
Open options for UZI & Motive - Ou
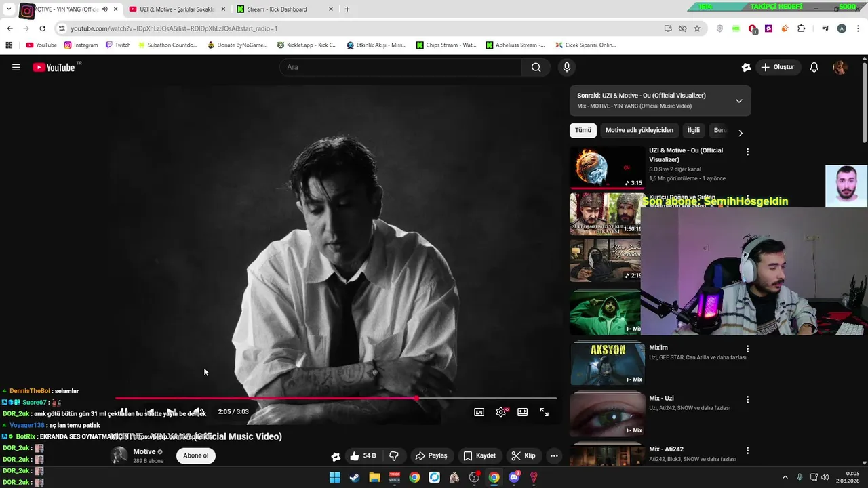pos(747,152)
